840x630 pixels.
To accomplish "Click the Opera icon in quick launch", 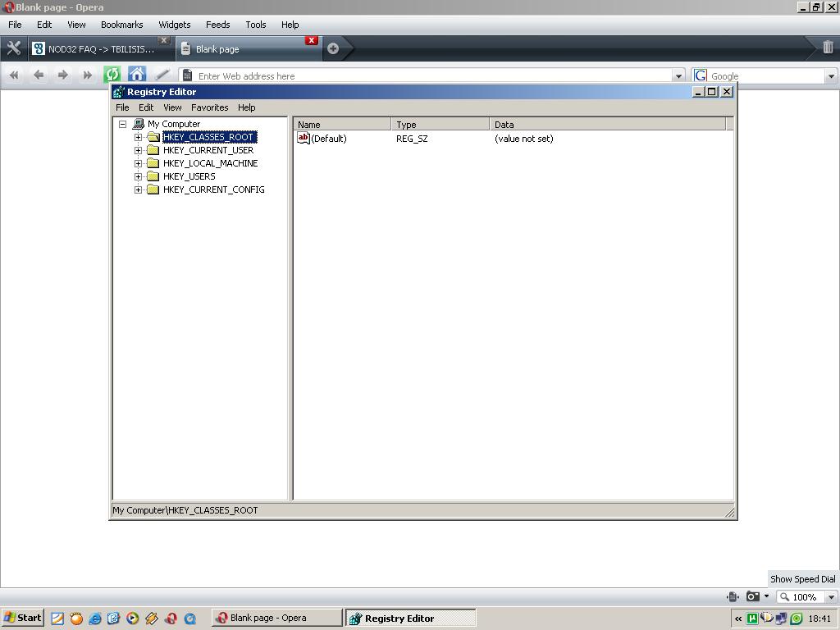I will pos(171,619).
